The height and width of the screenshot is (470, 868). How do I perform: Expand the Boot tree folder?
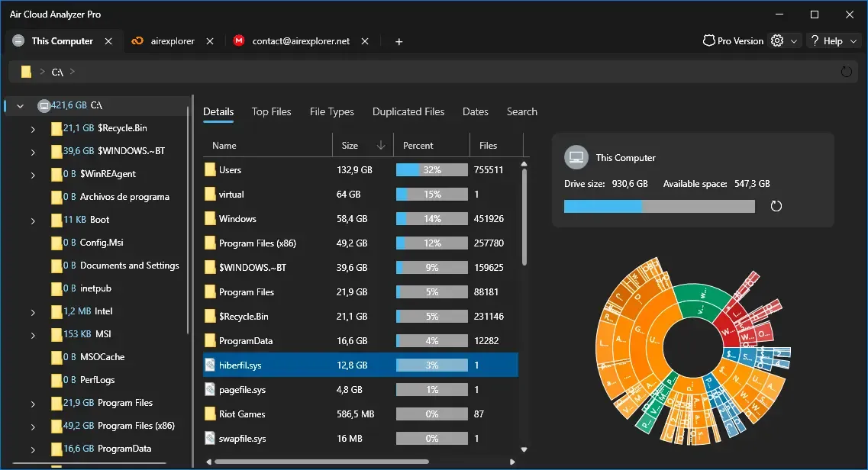tap(33, 221)
